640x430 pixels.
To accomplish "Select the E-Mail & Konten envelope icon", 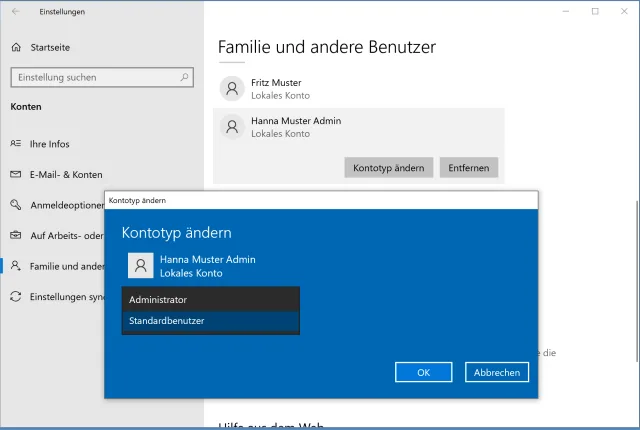I will point(16,174).
